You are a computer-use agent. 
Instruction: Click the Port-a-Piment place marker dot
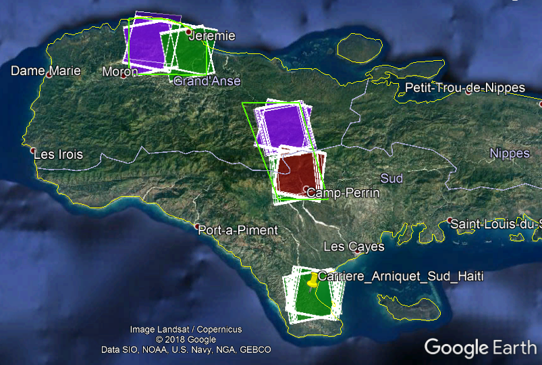197,227
